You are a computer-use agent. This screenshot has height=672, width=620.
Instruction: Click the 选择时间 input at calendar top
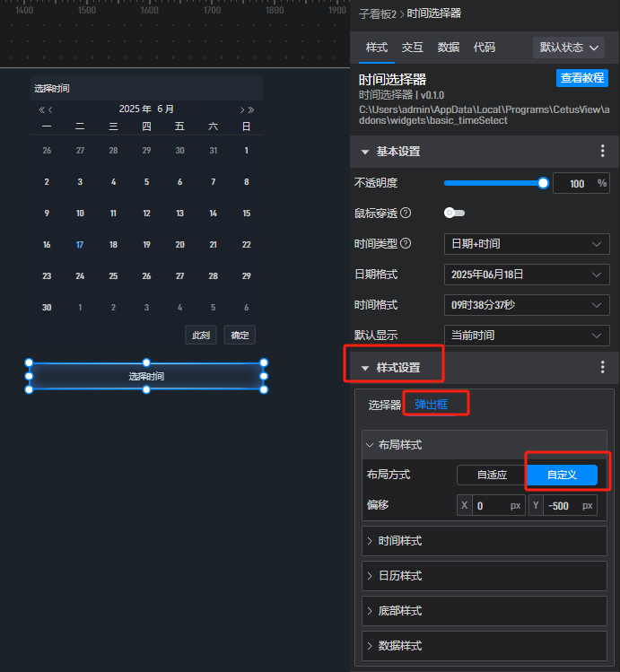[x=146, y=88]
